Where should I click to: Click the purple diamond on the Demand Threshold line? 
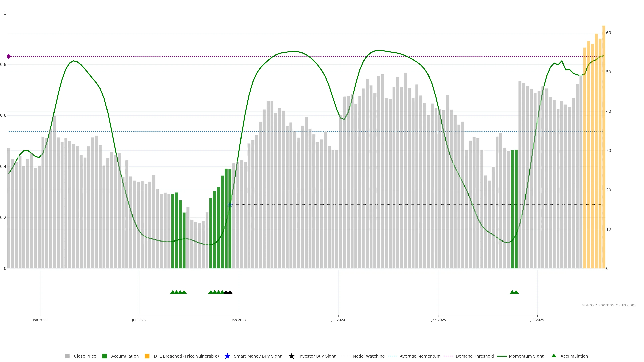tap(9, 56)
